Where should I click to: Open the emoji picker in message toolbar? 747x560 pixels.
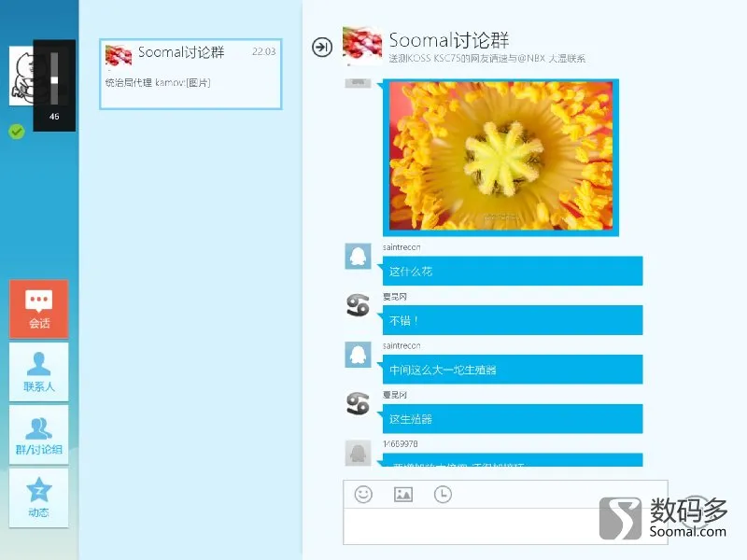(363, 495)
